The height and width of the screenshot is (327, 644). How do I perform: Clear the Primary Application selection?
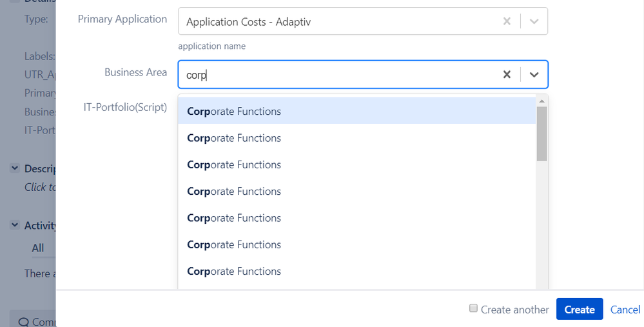(x=507, y=21)
